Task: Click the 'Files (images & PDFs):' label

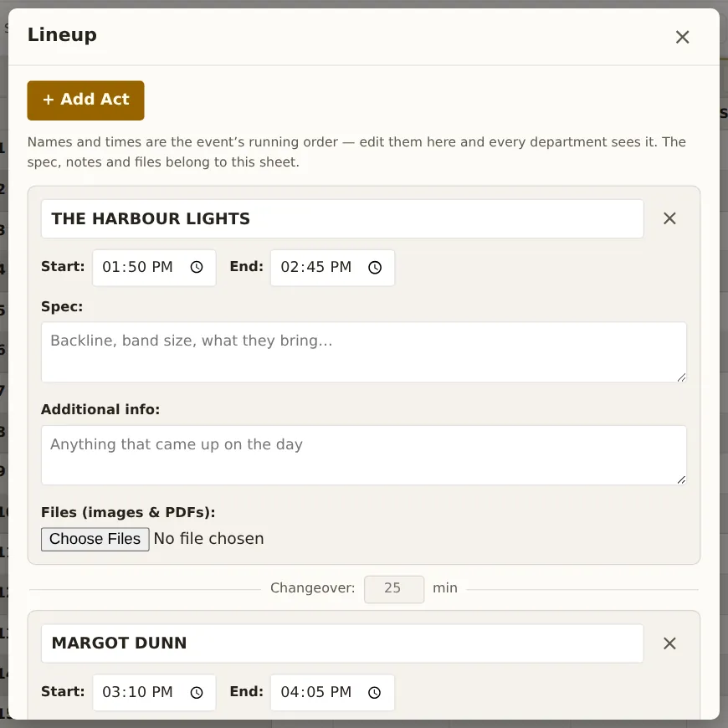Action: pos(128,513)
